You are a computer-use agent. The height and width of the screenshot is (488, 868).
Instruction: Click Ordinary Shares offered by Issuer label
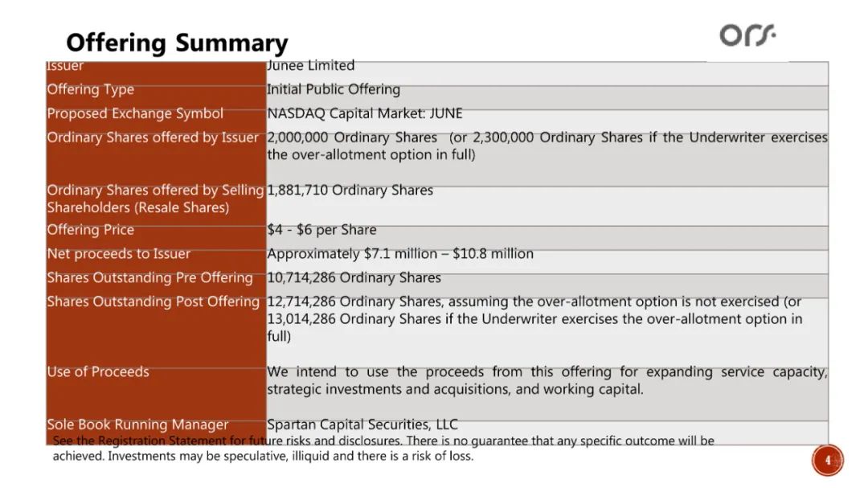tap(153, 137)
